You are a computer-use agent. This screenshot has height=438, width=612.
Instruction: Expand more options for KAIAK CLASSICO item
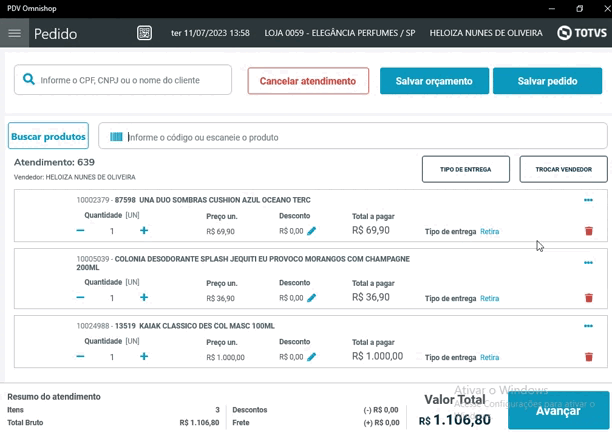588,326
